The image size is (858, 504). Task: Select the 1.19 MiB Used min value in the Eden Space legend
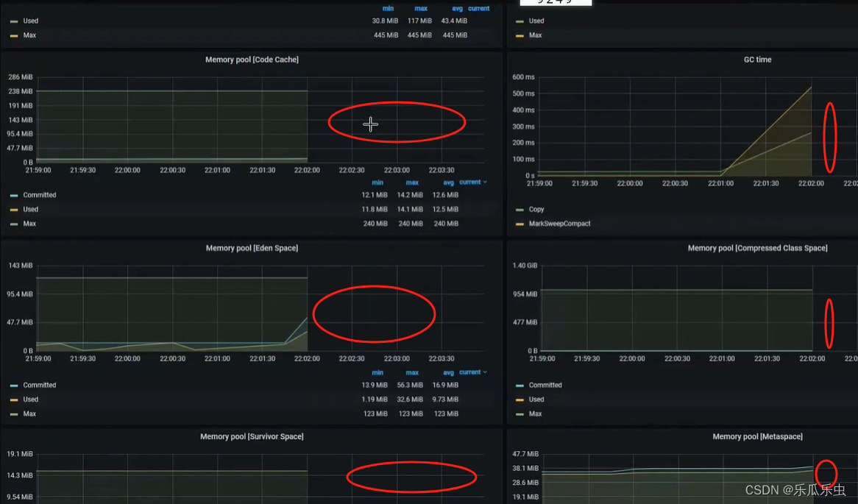[375, 399]
